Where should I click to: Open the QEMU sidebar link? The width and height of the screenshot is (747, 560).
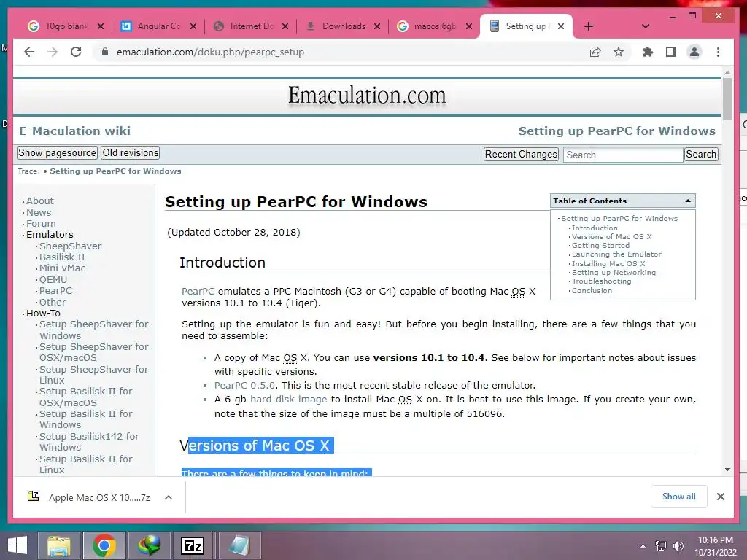[53, 279]
